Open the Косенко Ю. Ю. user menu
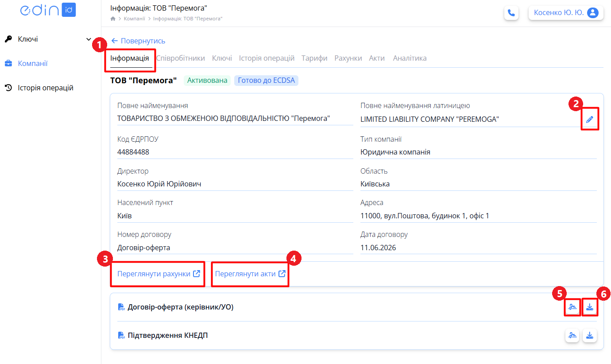 point(566,13)
